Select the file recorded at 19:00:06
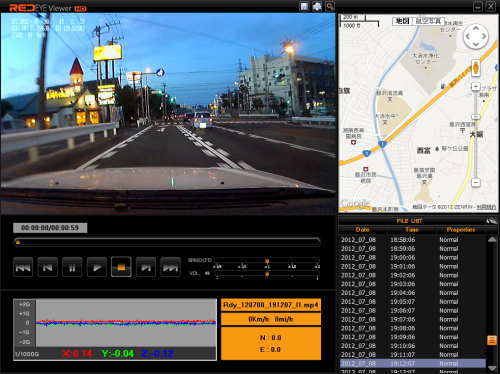The image size is (500, 374). pyautogui.click(x=413, y=258)
